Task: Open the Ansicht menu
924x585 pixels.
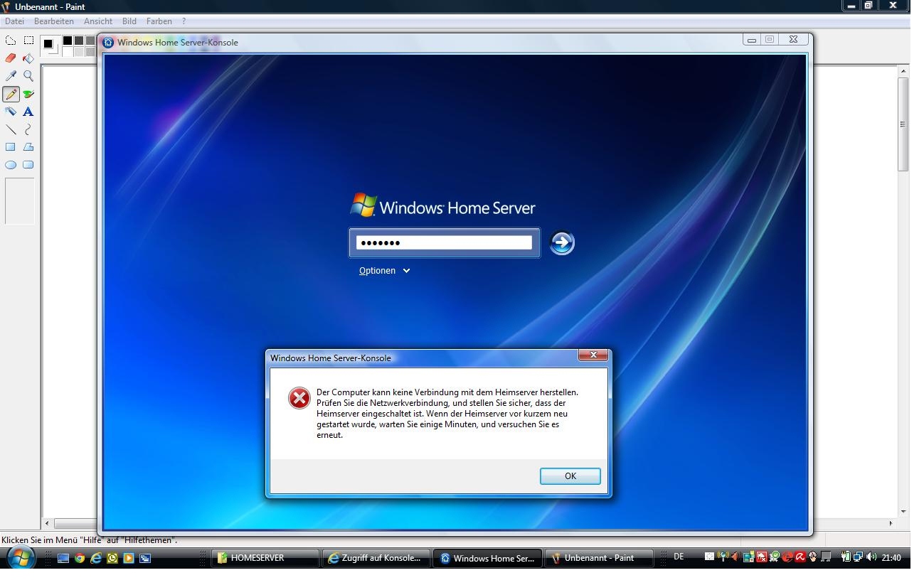Action: [x=98, y=21]
